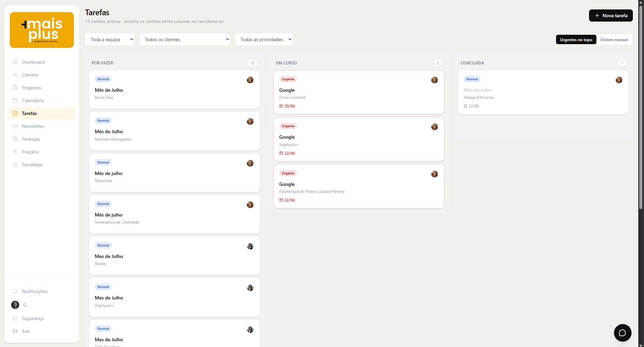
Task: Click the Tarefas checkbox icon
Action: coord(15,113)
